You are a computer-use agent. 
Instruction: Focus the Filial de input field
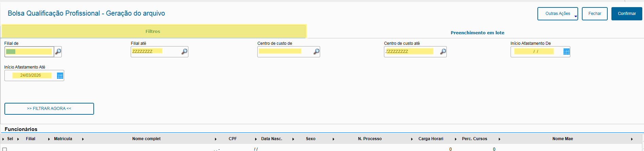click(29, 52)
